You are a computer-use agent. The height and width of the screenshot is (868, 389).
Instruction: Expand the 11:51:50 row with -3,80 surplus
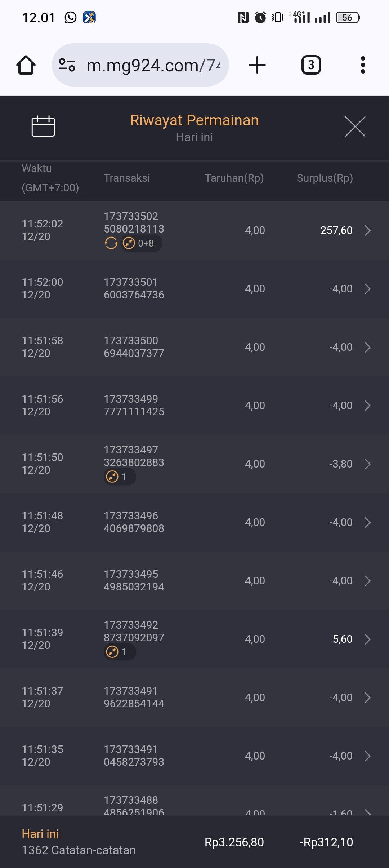tap(367, 464)
